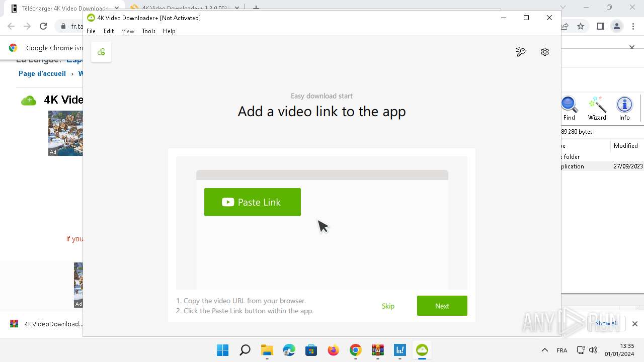Switch to Chrome via the taskbar icon
The width and height of the screenshot is (644, 362).
point(355,350)
